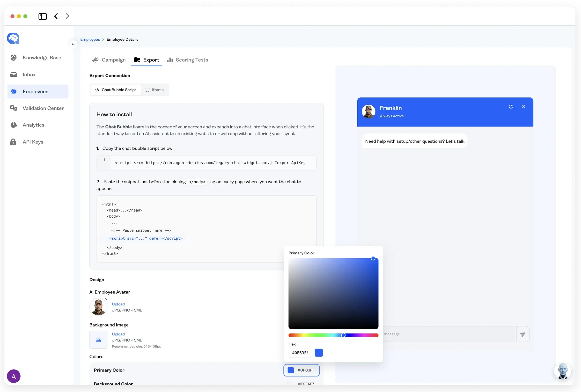
Task: Click the Validation Center icon
Action: (14, 108)
